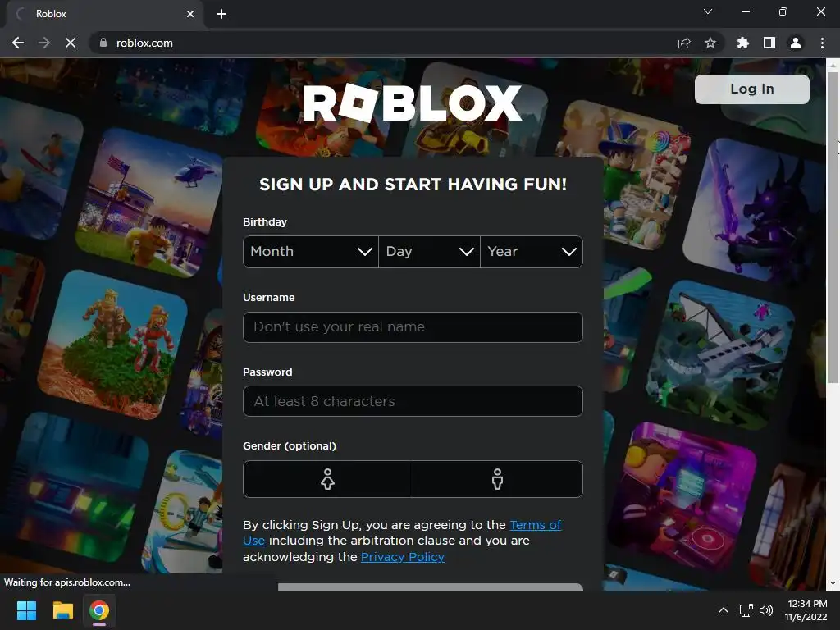Open the Day birthday dropdown

pyautogui.click(x=429, y=252)
